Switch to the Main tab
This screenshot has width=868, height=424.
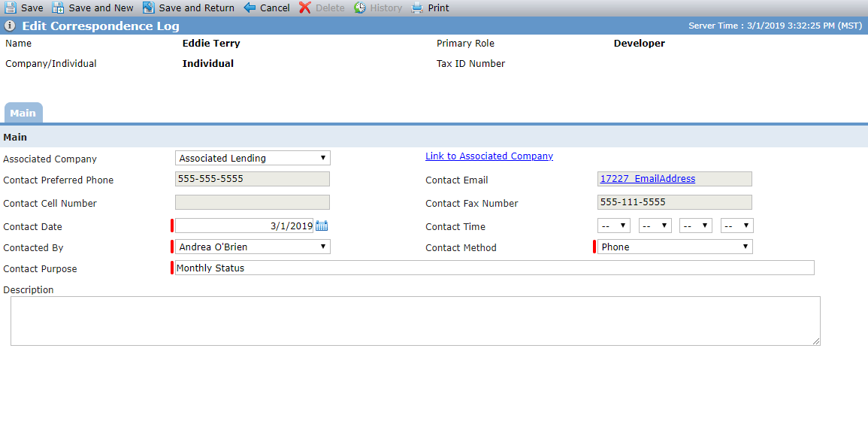(x=23, y=113)
